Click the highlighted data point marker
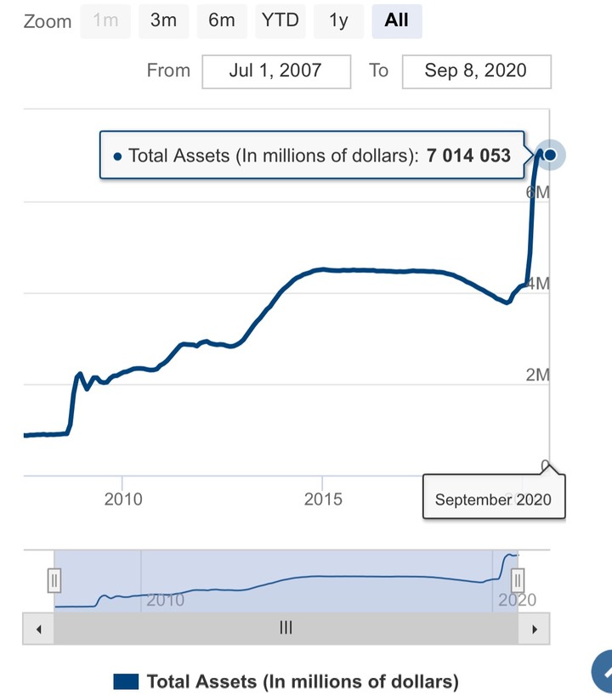 pos(550,155)
